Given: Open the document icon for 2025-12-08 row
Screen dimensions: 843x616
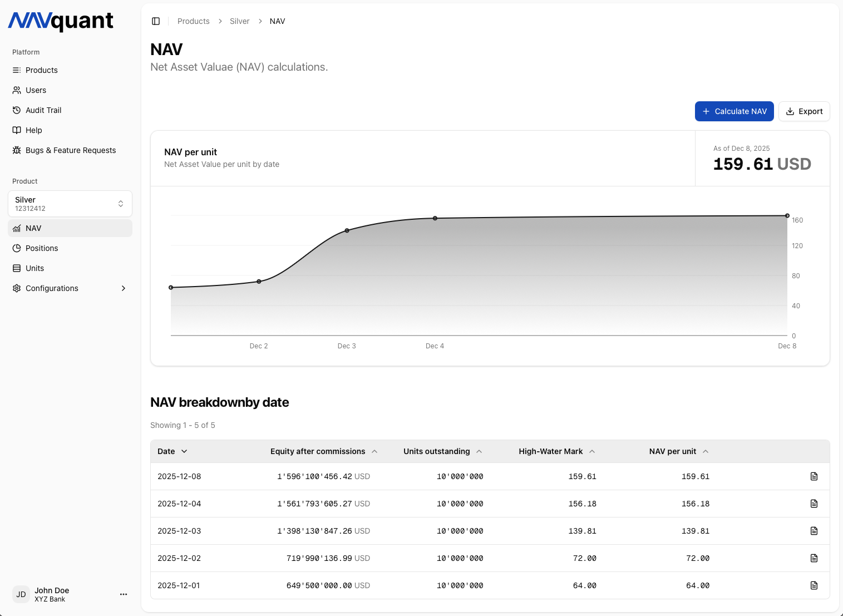Looking at the screenshot, I should pyautogui.click(x=814, y=476).
